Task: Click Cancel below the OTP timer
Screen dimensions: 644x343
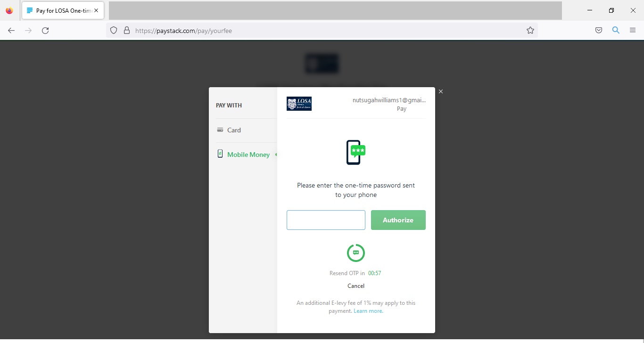Action: click(356, 286)
